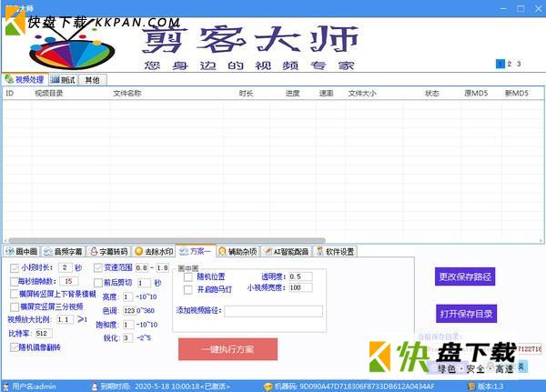Select banner page 1
Viewport: 546px width, 392px height.
pyautogui.click(x=500, y=64)
